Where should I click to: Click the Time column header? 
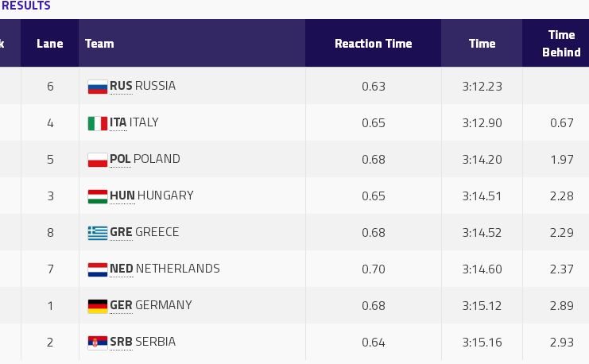coord(482,44)
